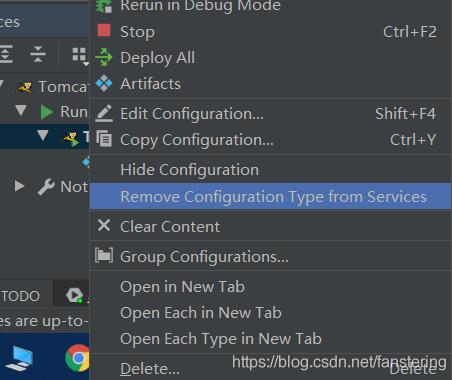Open the Group By grid dropdown
This screenshot has width=452, height=380.
80,56
